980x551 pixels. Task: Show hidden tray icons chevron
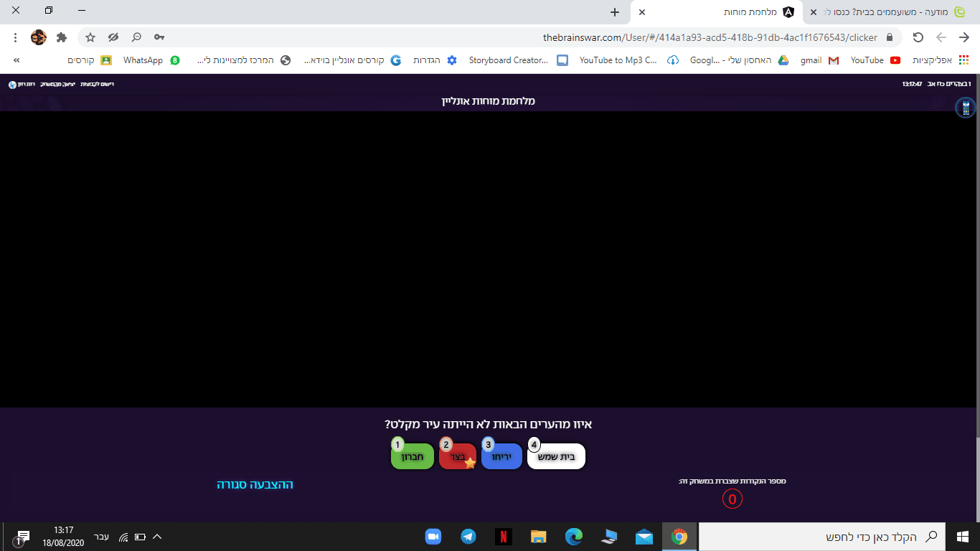point(157,537)
